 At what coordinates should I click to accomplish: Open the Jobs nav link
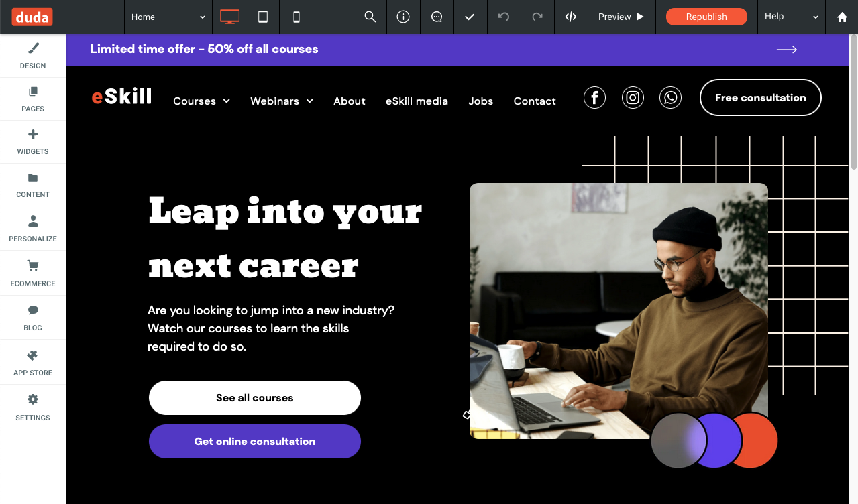pos(481,101)
